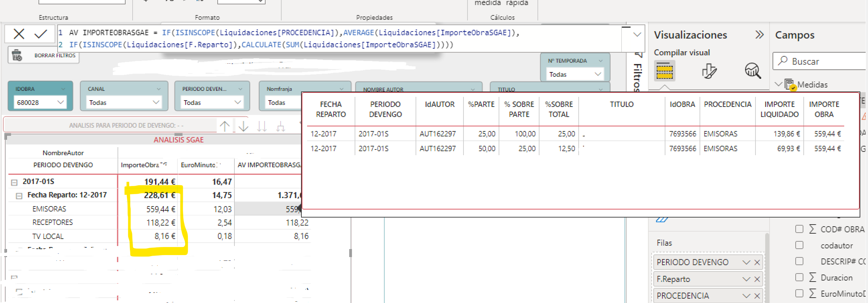868x303 pixels.
Task: Click the Formato ribbon group label
Action: coord(207,17)
